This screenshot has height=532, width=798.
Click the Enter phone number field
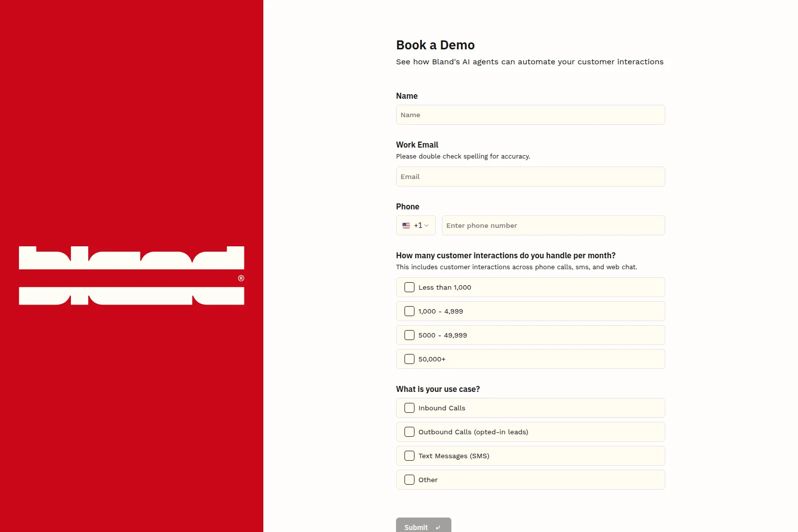pos(553,225)
